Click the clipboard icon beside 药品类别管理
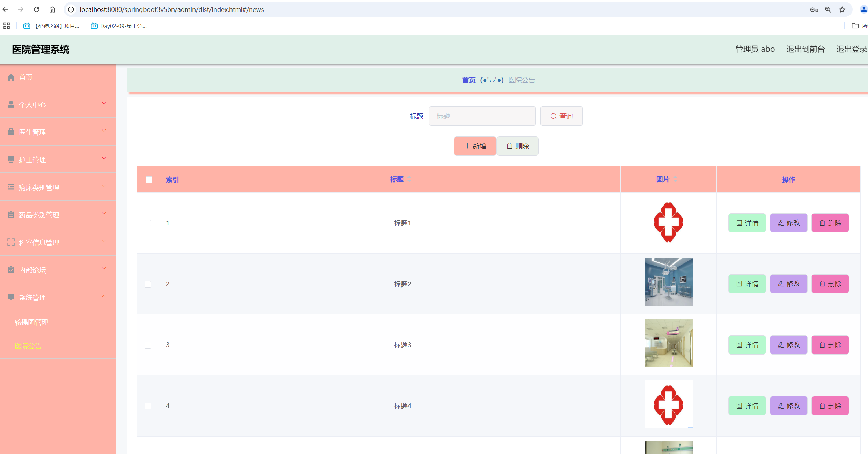The height and width of the screenshot is (454, 868). pos(11,215)
